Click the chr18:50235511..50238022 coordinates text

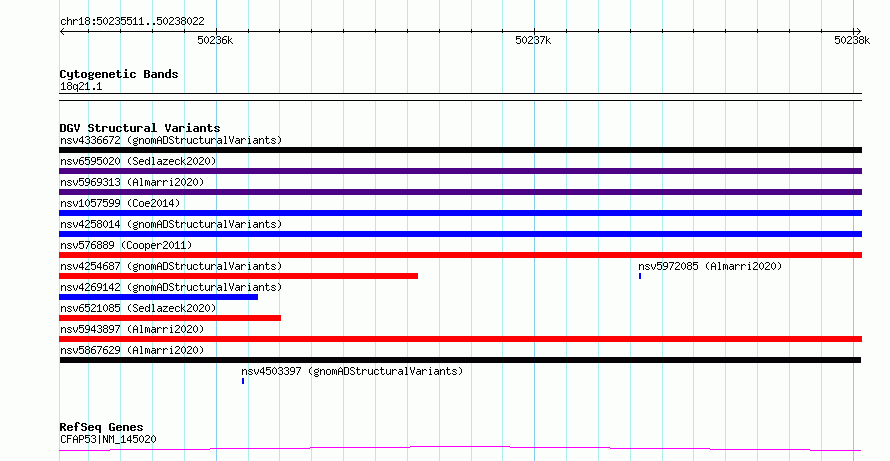(132, 22)
